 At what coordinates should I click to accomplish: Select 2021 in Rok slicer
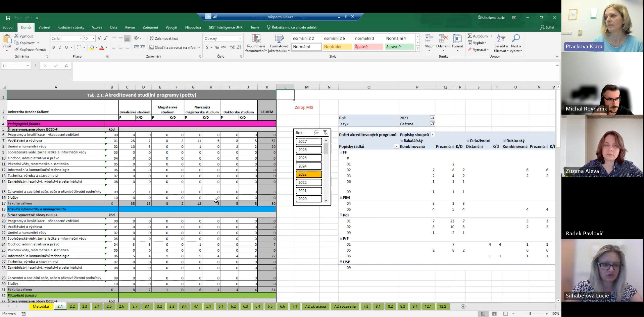pos(309,190)
